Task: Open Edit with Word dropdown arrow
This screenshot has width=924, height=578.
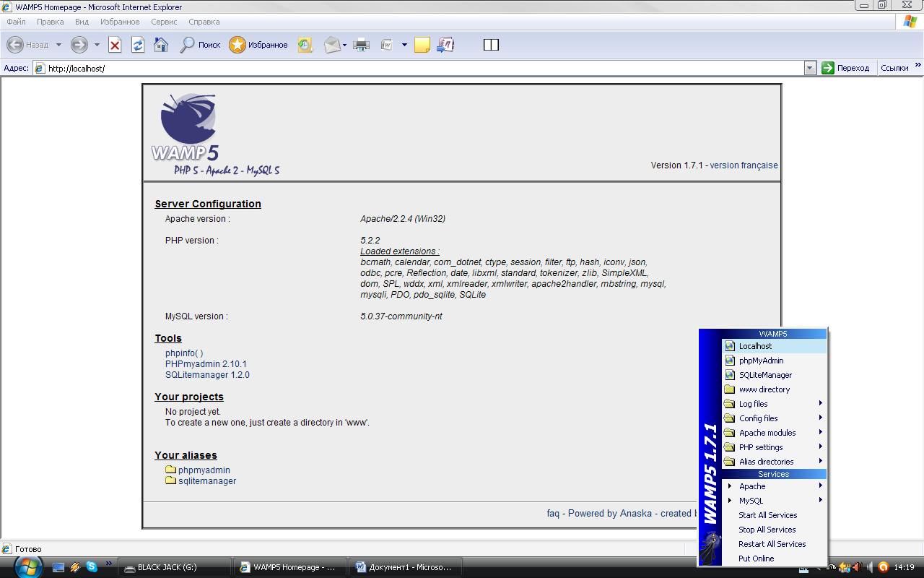Action: 404,45
